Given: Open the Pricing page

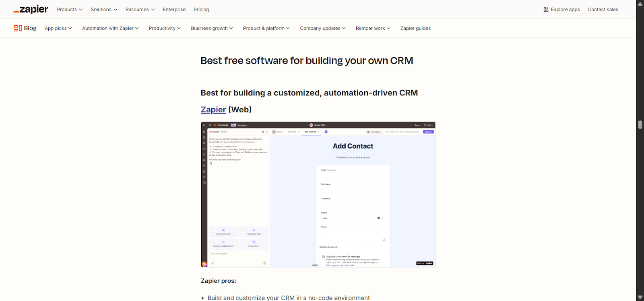Looking at the screenshot, I should (201, 9).
